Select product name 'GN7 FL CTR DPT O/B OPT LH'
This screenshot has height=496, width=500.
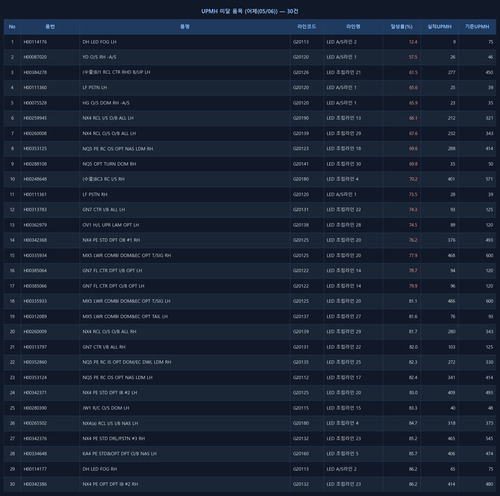pyautogui.click(x=113, y=286)
